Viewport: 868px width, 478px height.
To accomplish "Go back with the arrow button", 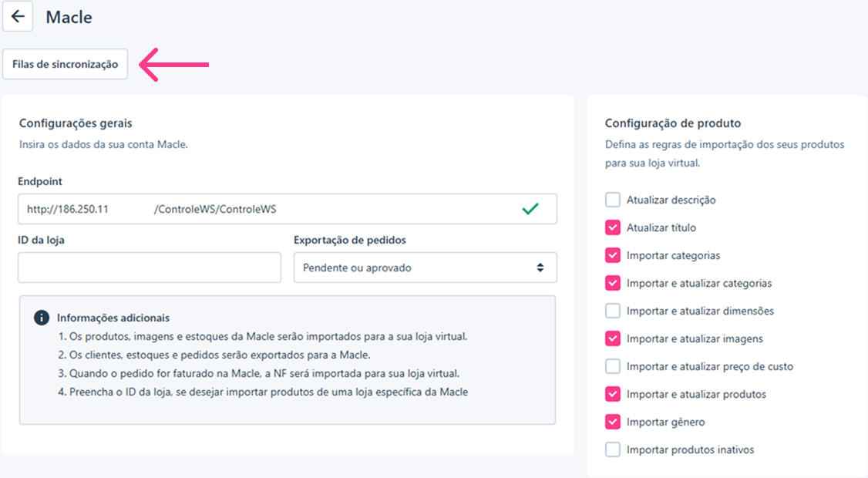I will tap(18, 17).
